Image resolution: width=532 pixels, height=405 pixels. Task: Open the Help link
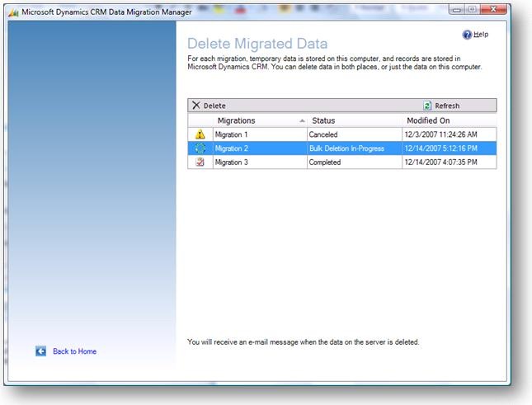click(x=481, y=35)
